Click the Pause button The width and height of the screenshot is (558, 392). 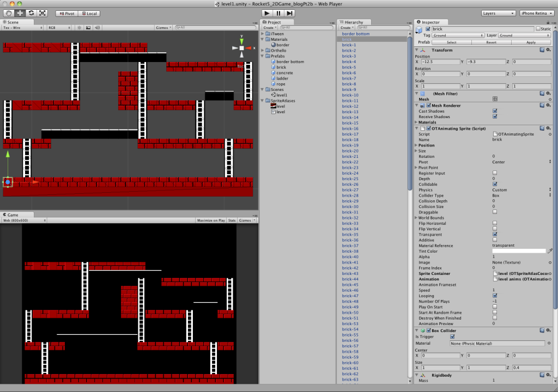pos(278,13)
